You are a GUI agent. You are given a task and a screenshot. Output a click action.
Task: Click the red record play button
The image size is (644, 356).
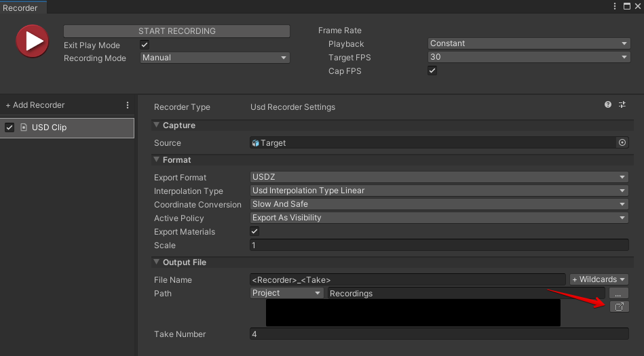tap(33, 41)
